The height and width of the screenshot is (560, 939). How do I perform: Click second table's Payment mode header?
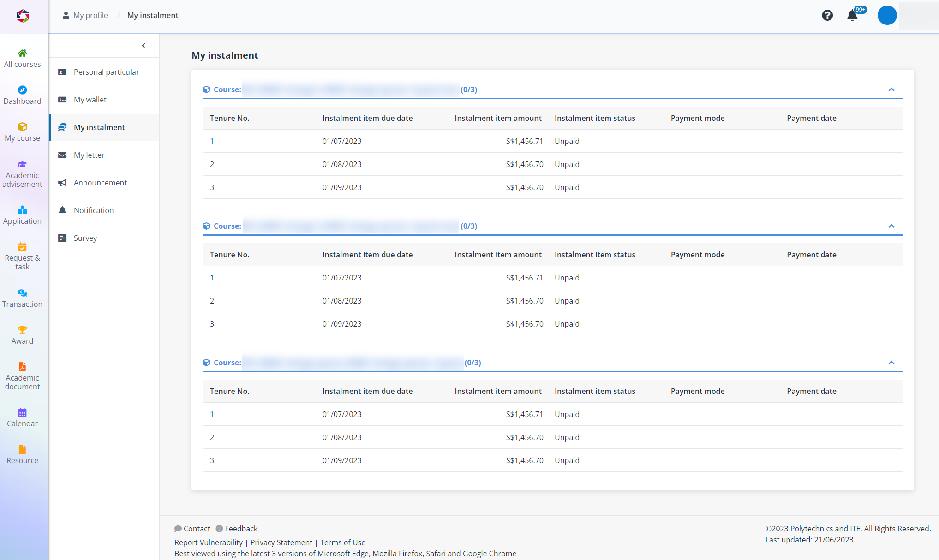698,255
